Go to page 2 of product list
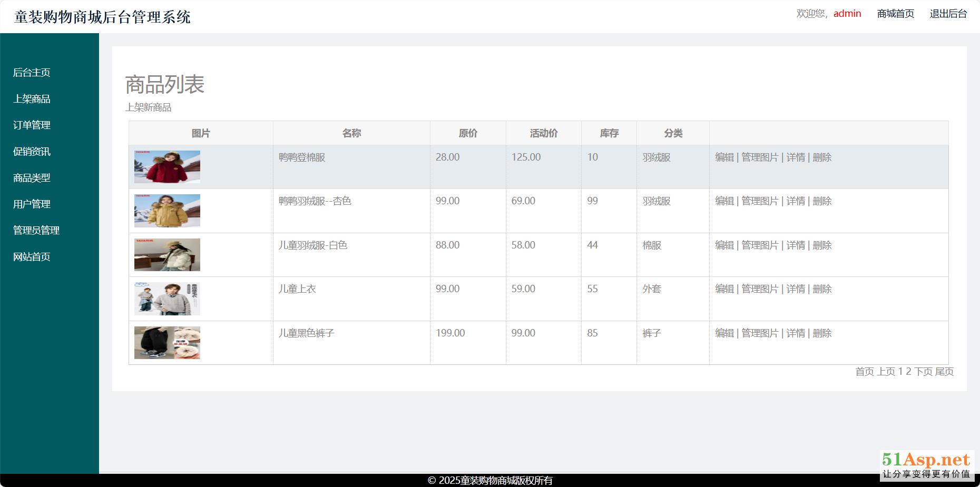The height and width of the screenshot is (487, 980). 908,372
